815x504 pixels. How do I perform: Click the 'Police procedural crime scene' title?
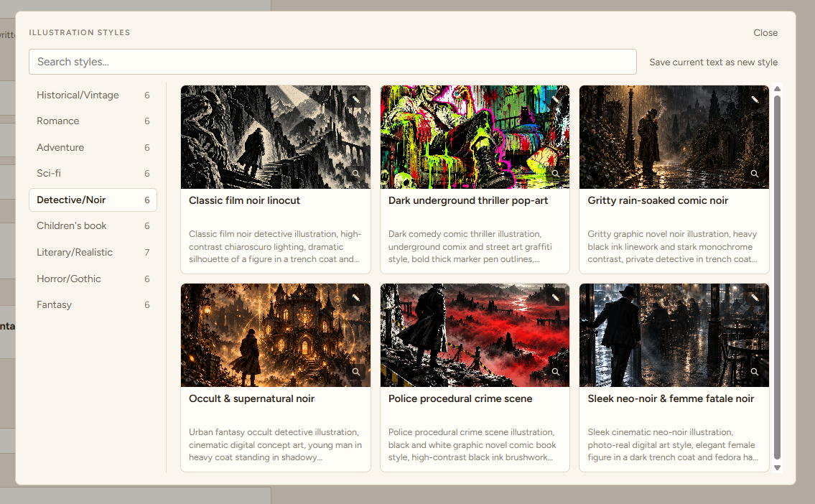coord(460,398)
